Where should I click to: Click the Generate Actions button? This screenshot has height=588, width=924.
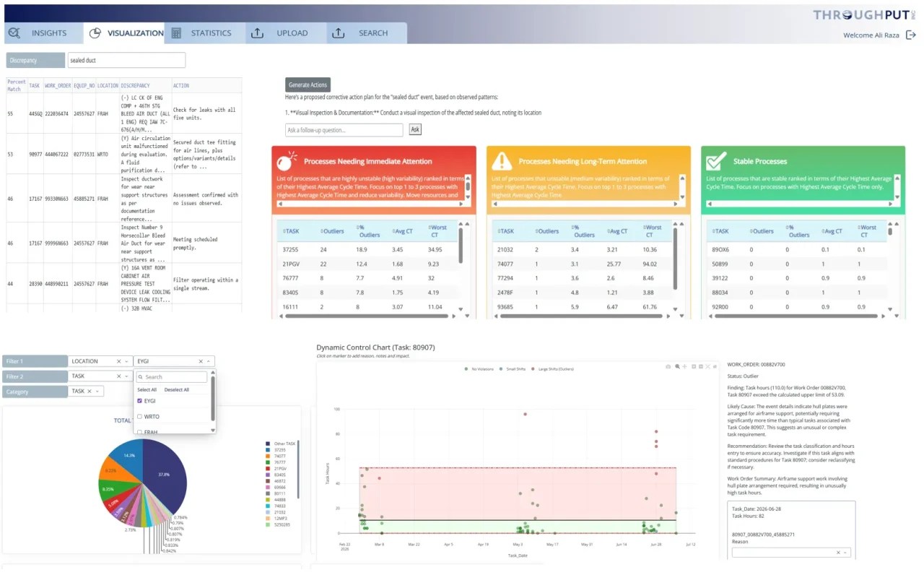pyautogui.click(x=308, y=85)
